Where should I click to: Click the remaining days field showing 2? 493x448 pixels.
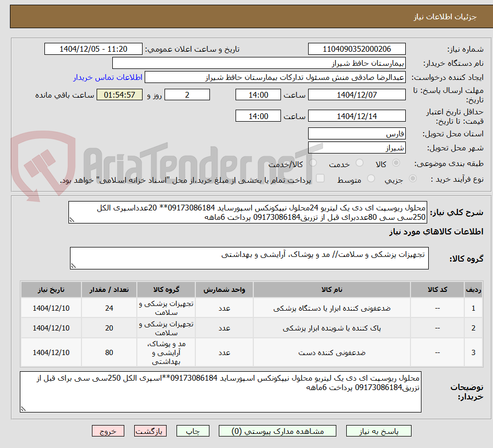187,95
